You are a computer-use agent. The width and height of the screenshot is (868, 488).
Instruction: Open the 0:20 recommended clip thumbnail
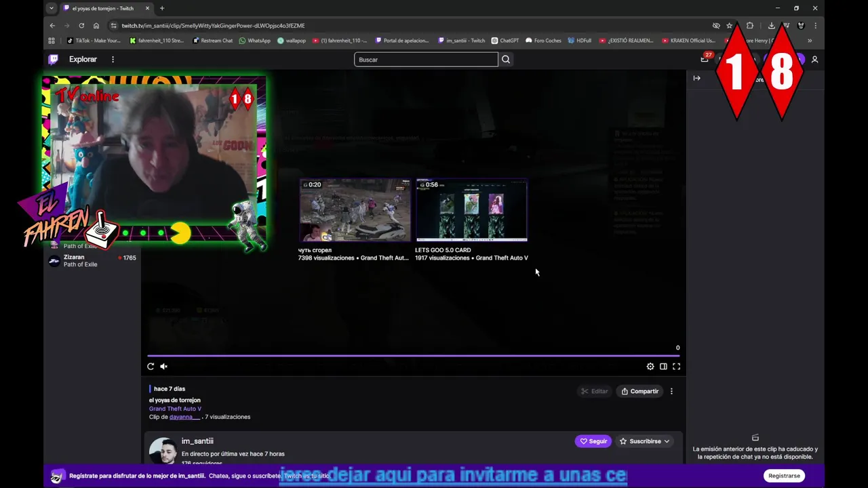[355, 210]
